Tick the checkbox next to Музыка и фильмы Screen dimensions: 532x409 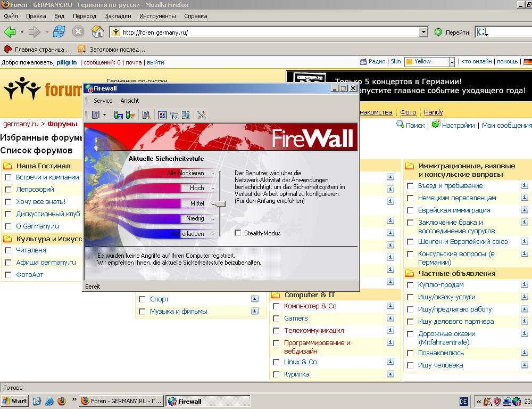tap(142, 312)
